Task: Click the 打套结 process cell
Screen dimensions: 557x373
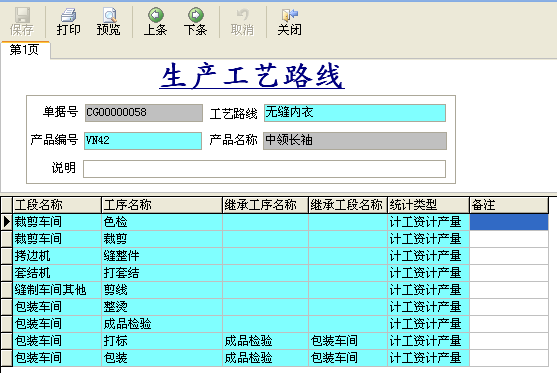Action: point(162,273)
